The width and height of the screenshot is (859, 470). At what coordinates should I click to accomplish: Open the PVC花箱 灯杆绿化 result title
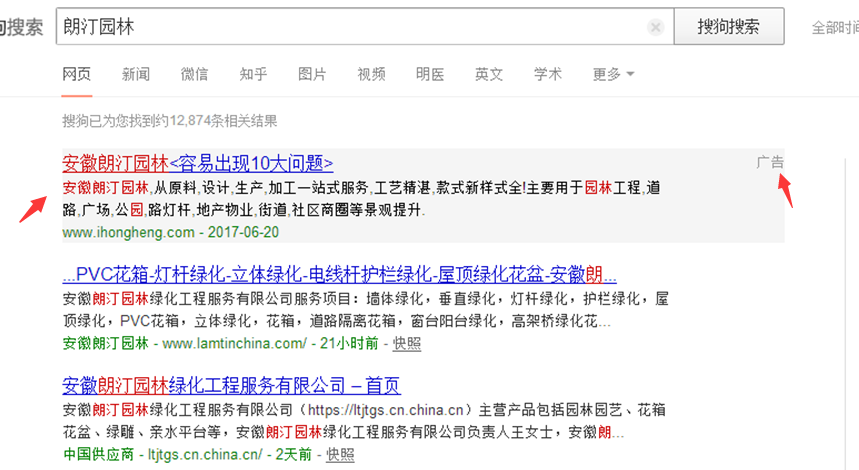click(x=339, y=275)
